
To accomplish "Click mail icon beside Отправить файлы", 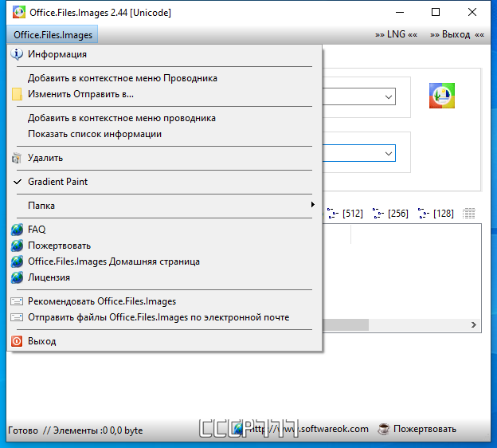I will [17, 317].
